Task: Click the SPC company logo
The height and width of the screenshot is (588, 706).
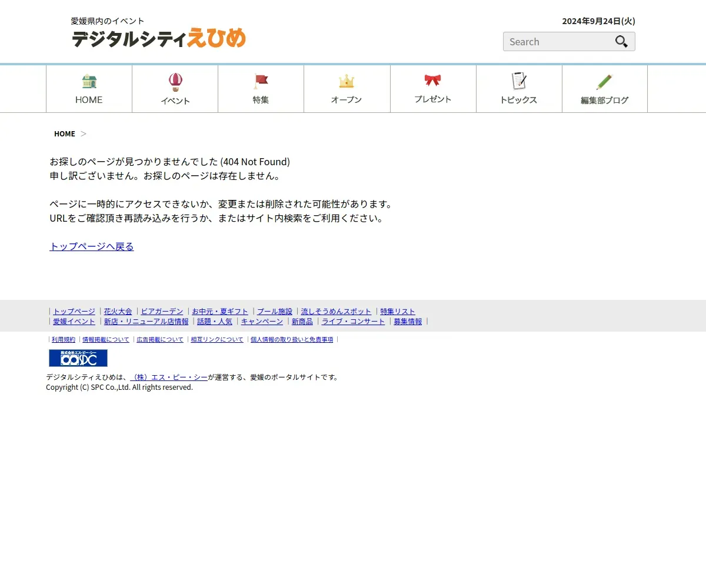Action: pyautogui.click(x=78, y=358)
